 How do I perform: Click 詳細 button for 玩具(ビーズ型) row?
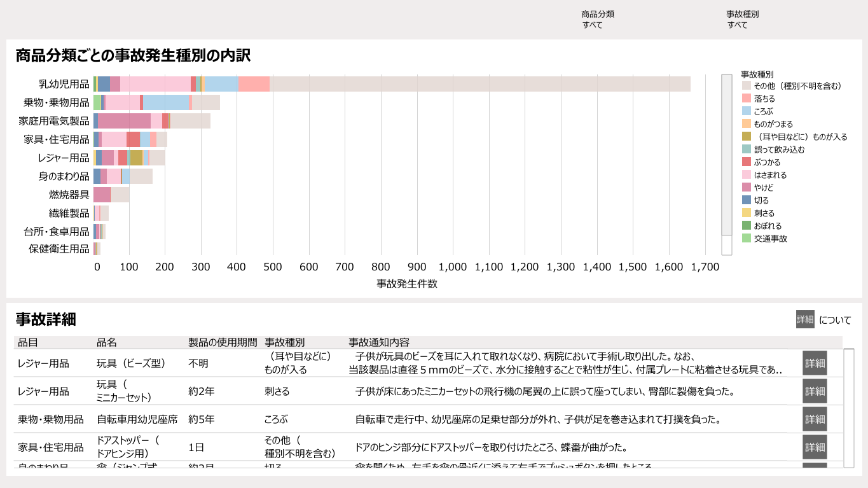(815, 363)
